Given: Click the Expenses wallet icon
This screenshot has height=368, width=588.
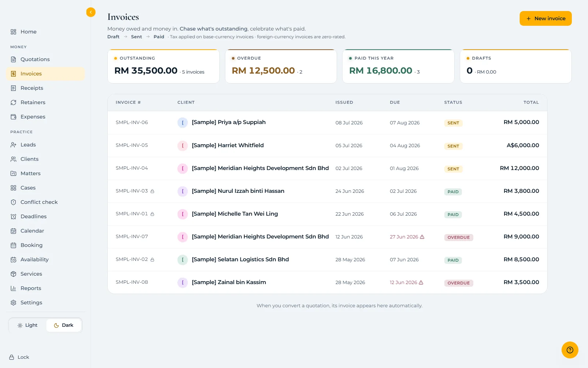Looking at the screenshot, I should (14, 117).
